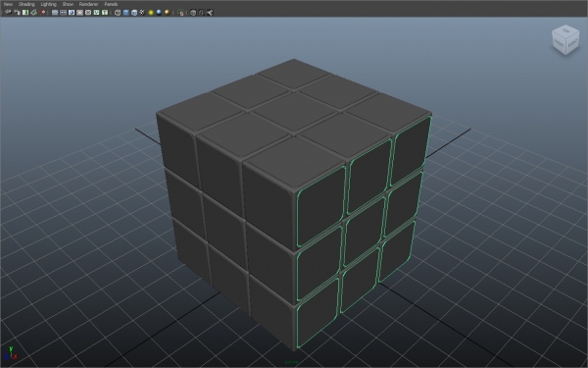Open the Renderer menu
Screen dimensions: 588x368
click(88, 4)
